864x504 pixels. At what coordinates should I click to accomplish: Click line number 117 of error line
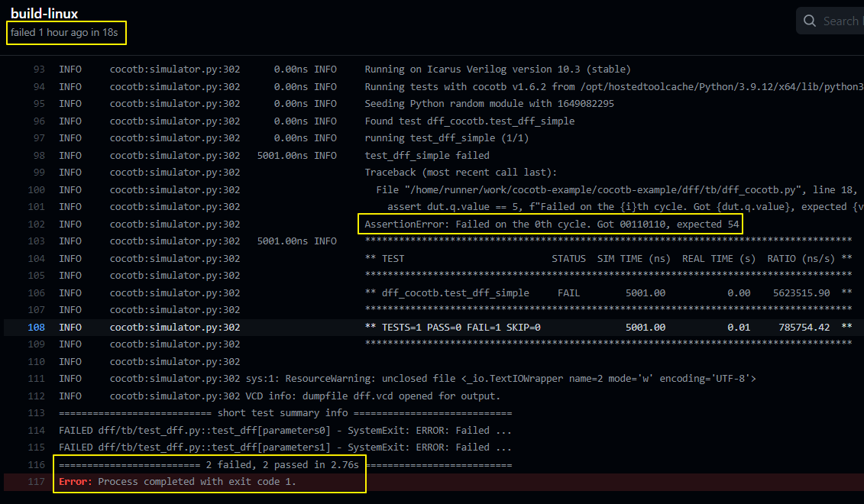[x=36, y=482]
